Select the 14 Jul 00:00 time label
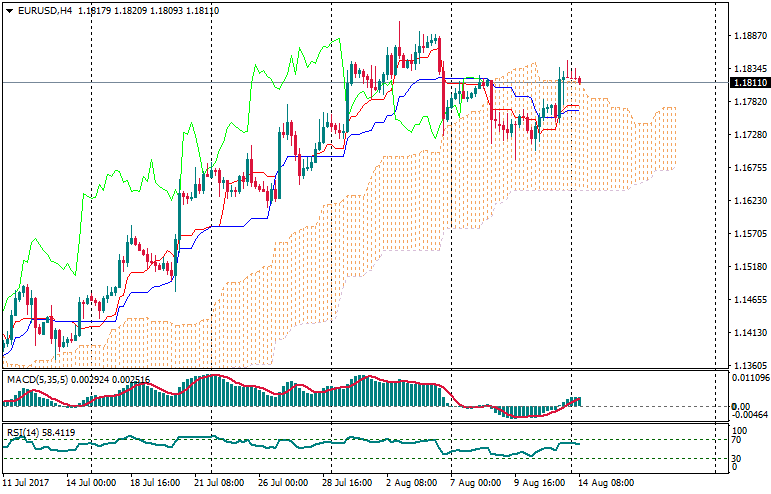Image resolution: width=771 pixels, height=494 pixels. [x=94, y=482]
